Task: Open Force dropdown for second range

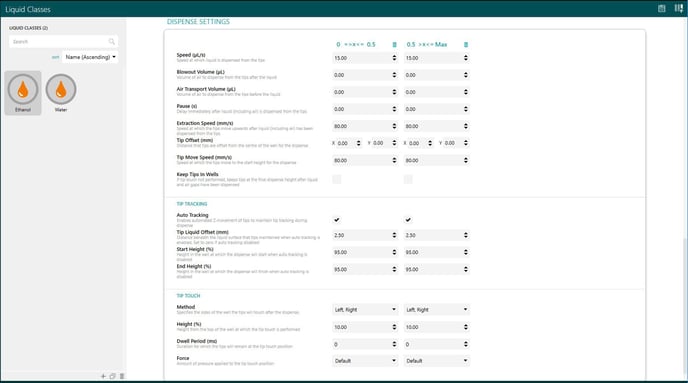Action: click(437, 361)
